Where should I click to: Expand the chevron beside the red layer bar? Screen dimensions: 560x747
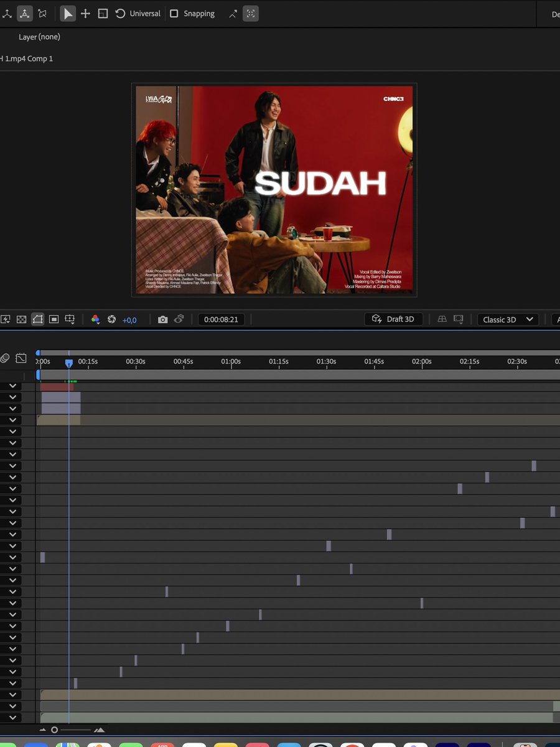[x=12, y=386]
